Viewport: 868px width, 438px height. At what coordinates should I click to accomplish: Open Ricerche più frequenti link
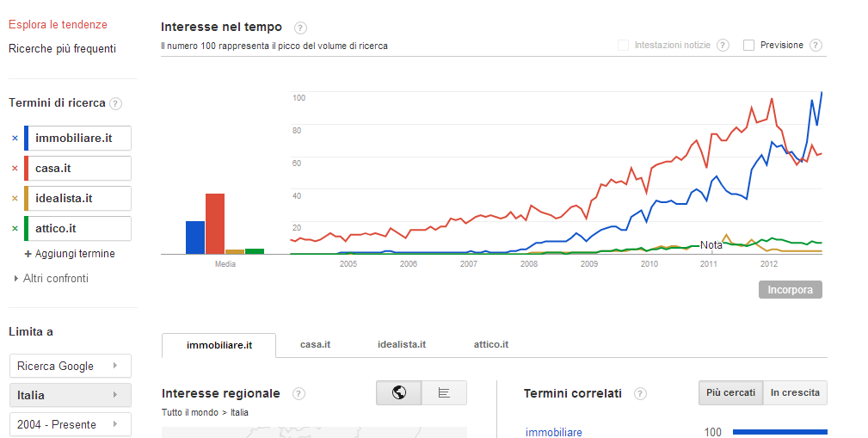pyautogui.click(x=62, y=49)
